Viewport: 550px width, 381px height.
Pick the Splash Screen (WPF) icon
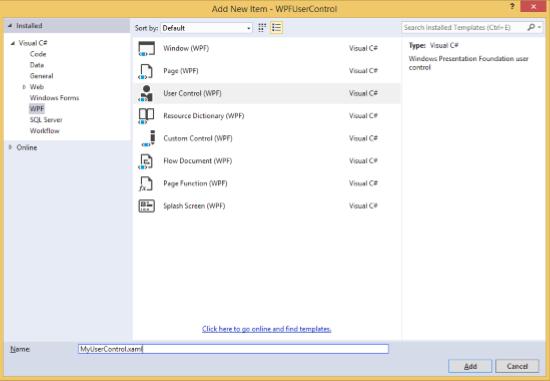pos(146,206)
